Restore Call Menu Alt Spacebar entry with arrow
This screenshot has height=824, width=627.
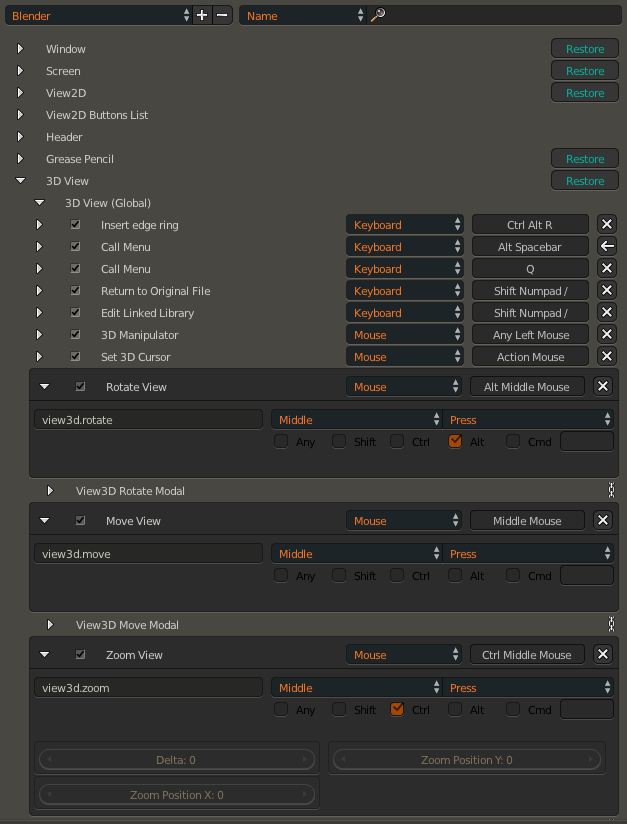coord(606,246)
